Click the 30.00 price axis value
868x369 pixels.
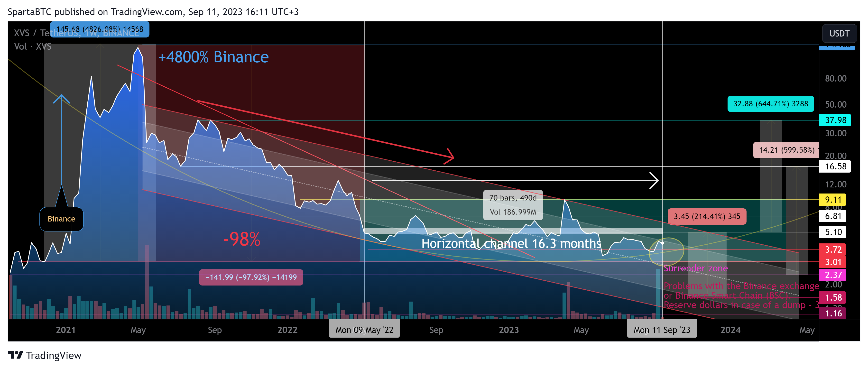point(836,133)
